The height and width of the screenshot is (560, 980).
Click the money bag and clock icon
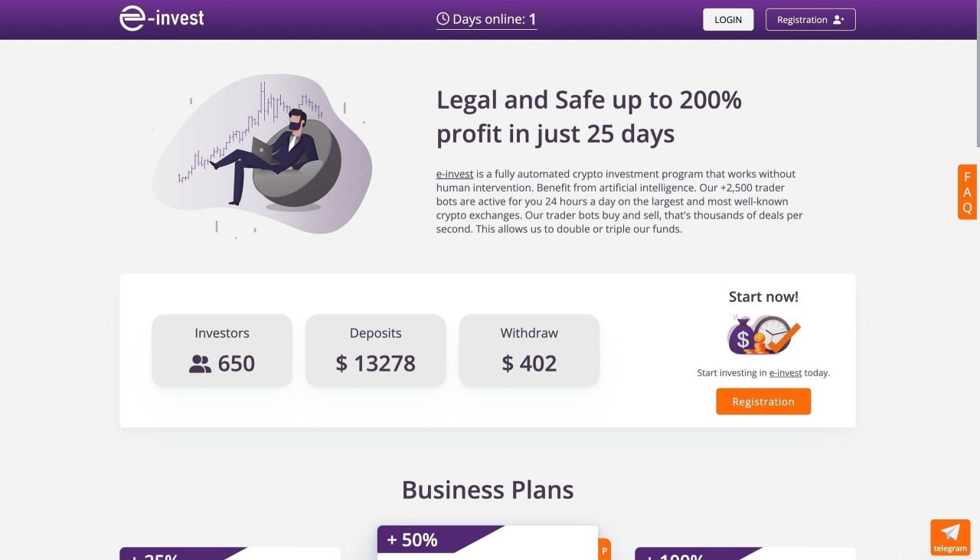coord(763,335)
